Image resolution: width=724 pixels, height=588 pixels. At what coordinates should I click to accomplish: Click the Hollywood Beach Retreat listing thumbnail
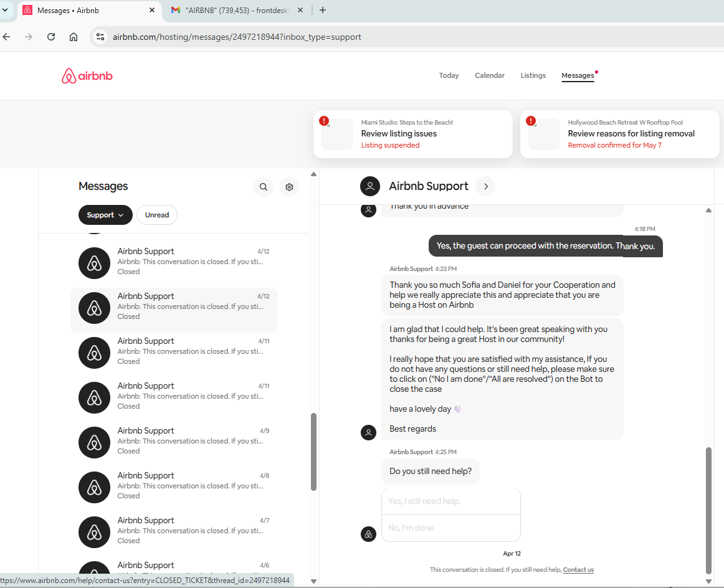click(x=545, y=135)
